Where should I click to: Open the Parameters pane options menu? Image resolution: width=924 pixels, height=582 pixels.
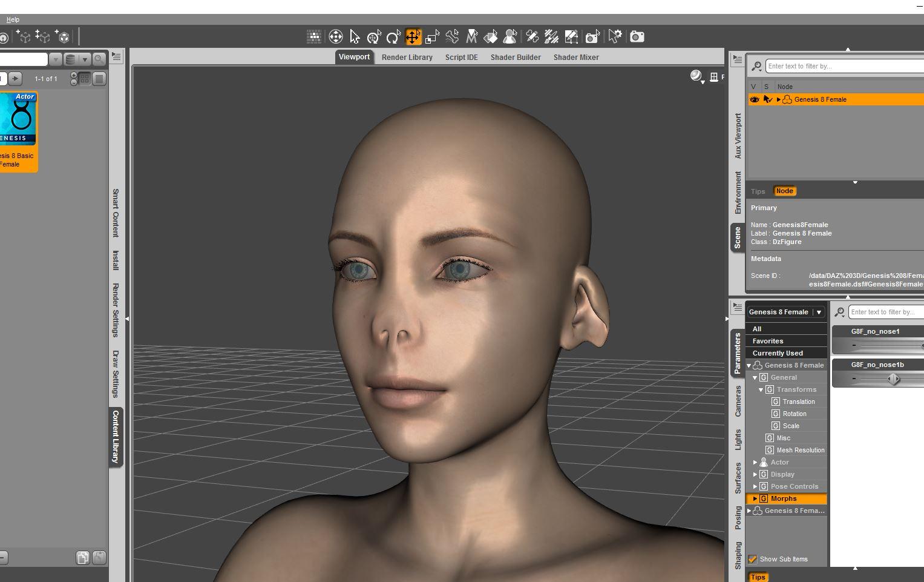click(x=738, y=308)
